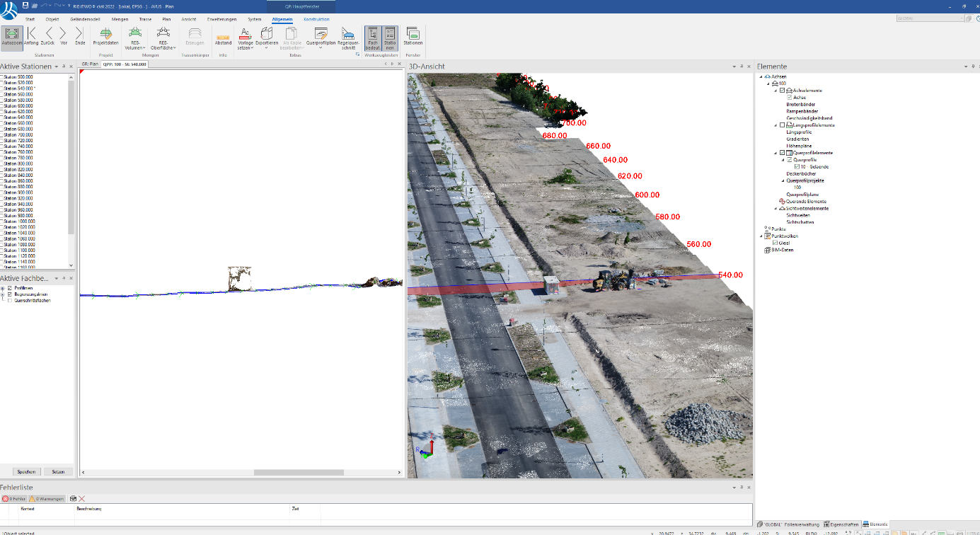Click the Abstand measuring tool

(x=223, y=38)
